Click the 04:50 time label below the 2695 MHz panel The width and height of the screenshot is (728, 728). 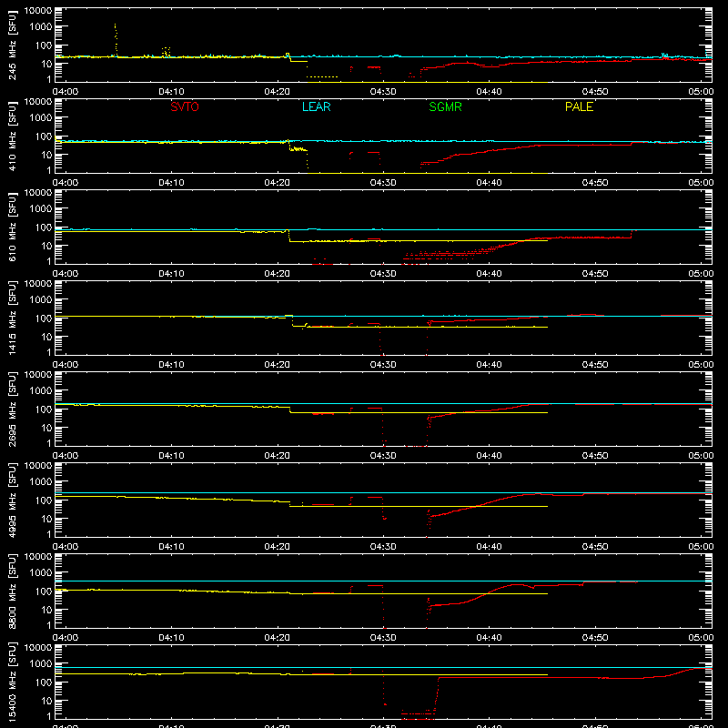595,456
